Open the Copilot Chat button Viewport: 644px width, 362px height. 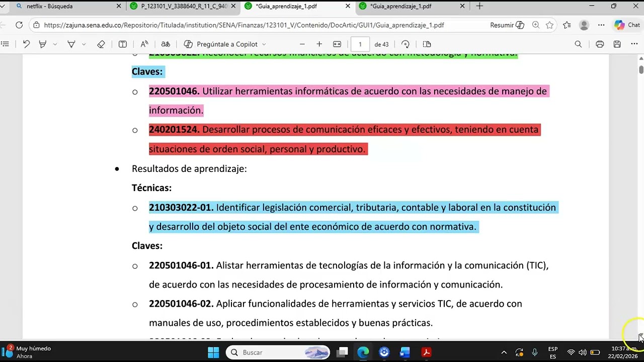pos(627,25)
